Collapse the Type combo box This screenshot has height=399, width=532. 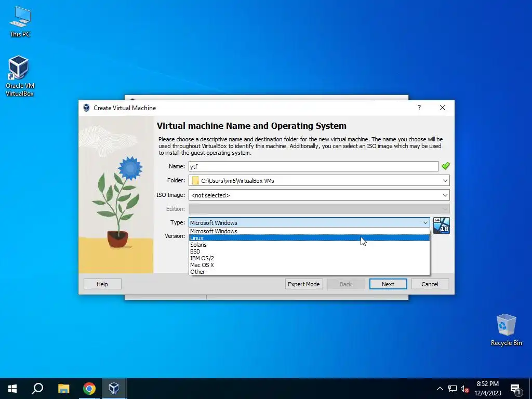309,222
